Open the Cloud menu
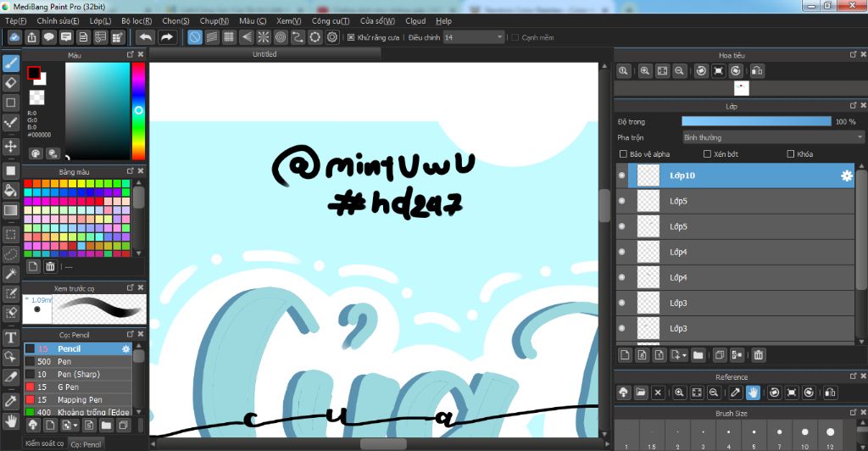The height and width of the screenshot is (451, 868). click(x=415, y=20)
